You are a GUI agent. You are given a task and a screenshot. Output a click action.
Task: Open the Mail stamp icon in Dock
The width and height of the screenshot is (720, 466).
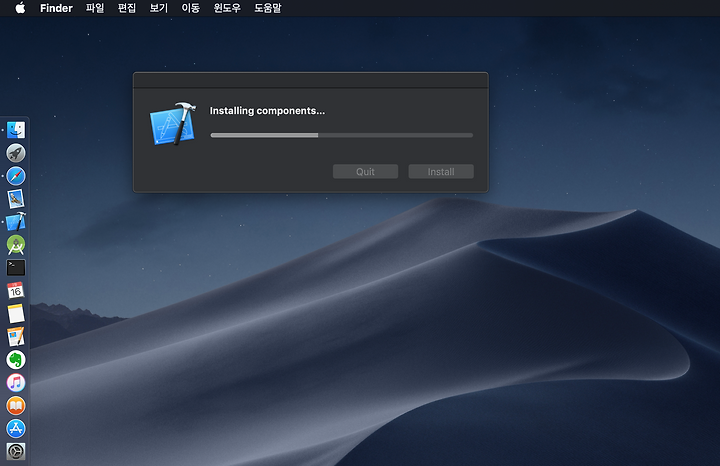16,199
